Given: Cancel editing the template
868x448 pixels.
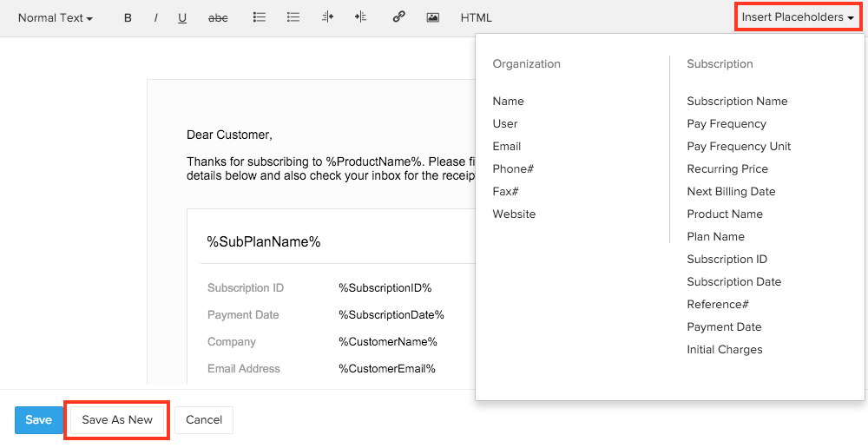Looking at the screenshot, I should [x=204, y=419].
